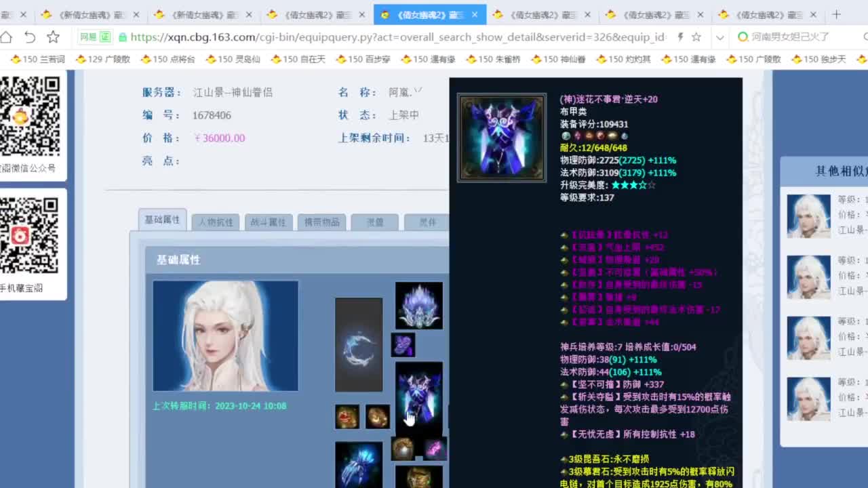This screenshot has height=488, width=868.
Task: Click the 网易 badge in the address bar
Action: coord(89,39)
